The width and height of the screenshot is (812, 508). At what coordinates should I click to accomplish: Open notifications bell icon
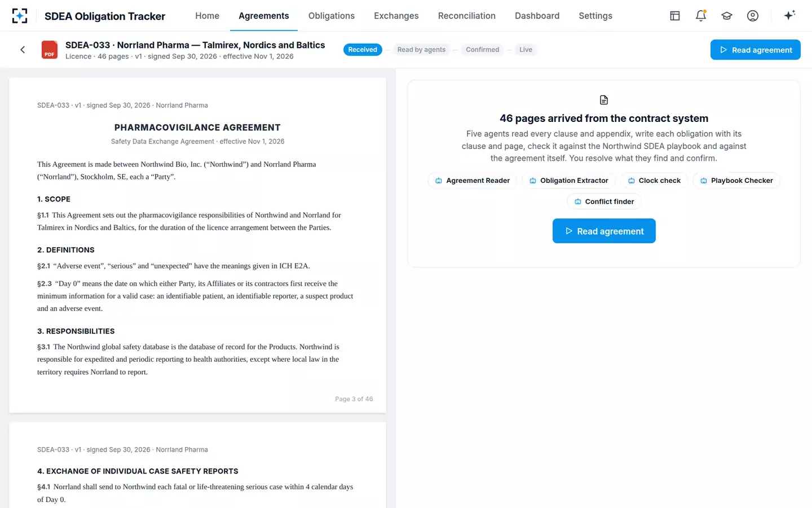tap(701, 16)
